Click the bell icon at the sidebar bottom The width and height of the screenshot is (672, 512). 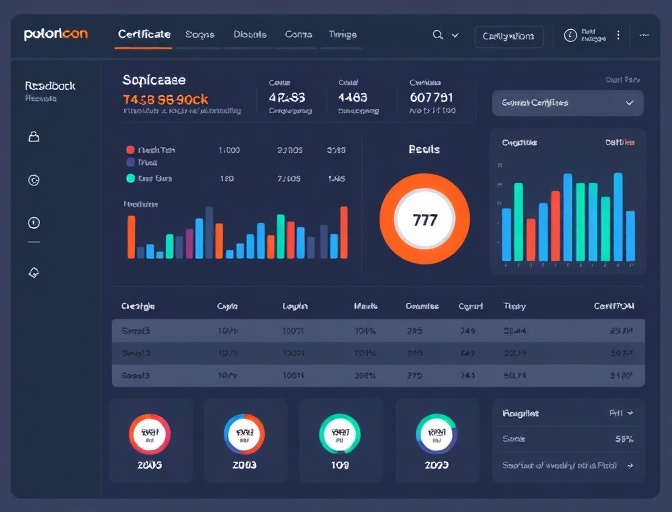[x=33, y=272]
